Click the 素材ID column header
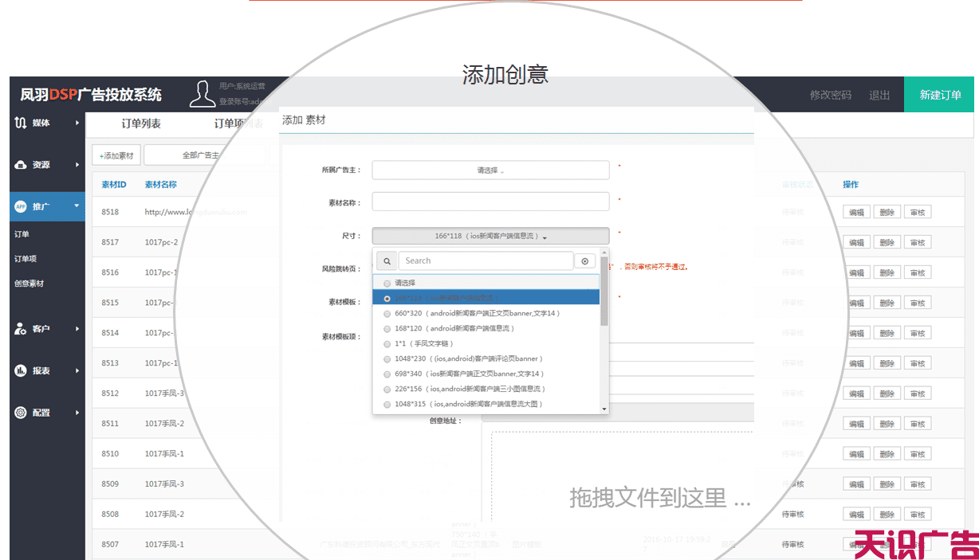 [114, 185]
